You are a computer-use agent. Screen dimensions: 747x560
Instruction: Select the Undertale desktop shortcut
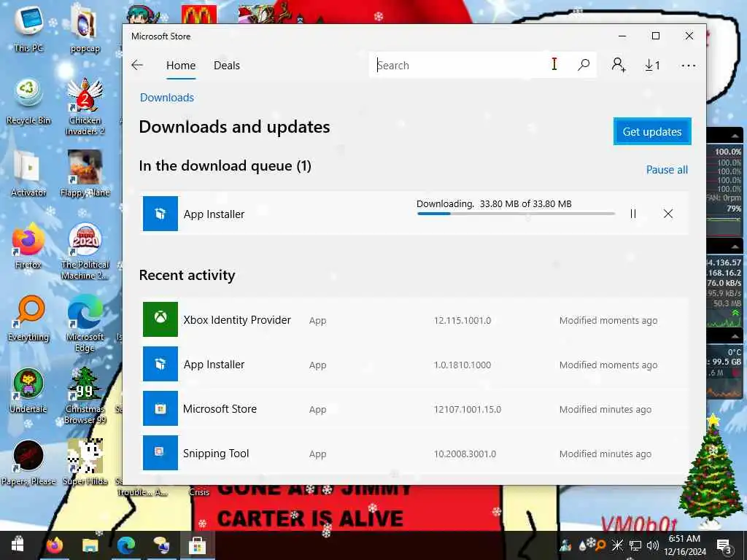pos(28,391)
